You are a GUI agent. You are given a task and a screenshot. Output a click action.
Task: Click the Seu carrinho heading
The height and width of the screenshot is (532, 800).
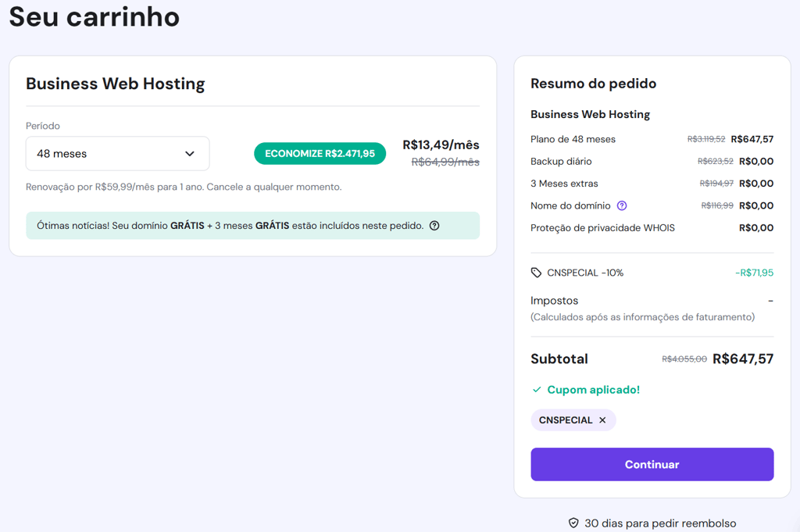click(x=95, y=16)
